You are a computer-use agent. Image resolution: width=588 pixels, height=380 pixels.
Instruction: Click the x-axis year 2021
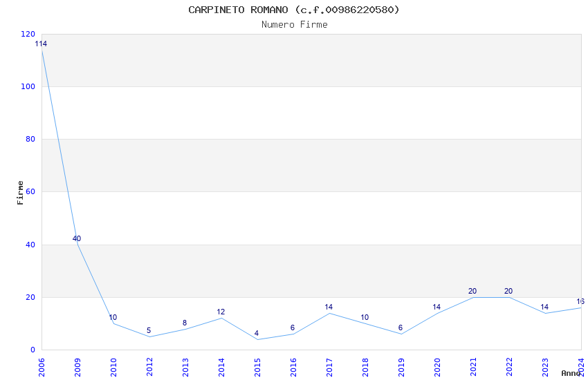[474, 368]
